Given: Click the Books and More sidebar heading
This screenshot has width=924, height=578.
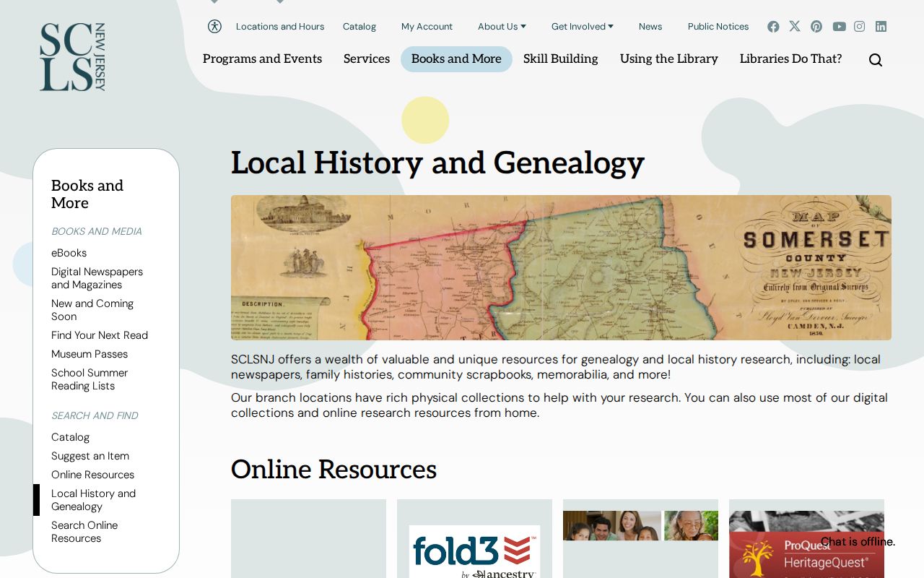Looking at the screenshot, I should [x=87, y=194].
